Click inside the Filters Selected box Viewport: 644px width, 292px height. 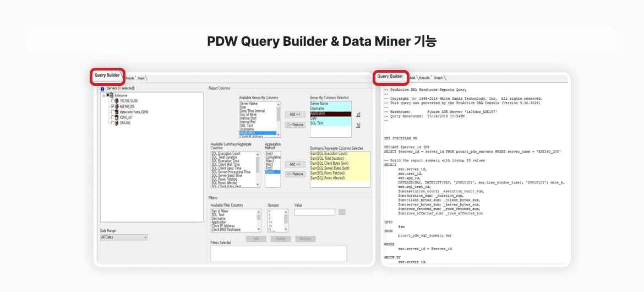(x=279, y=254)
